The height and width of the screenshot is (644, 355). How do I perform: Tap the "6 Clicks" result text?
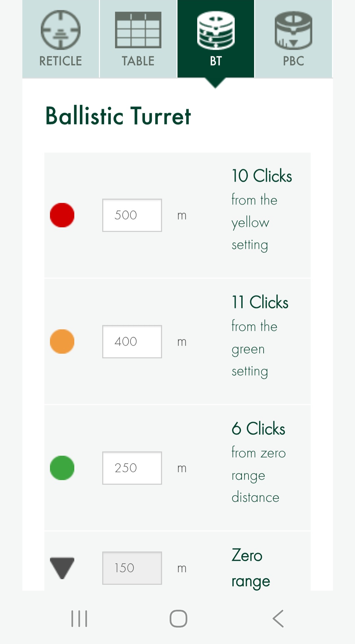click(258, 429)
